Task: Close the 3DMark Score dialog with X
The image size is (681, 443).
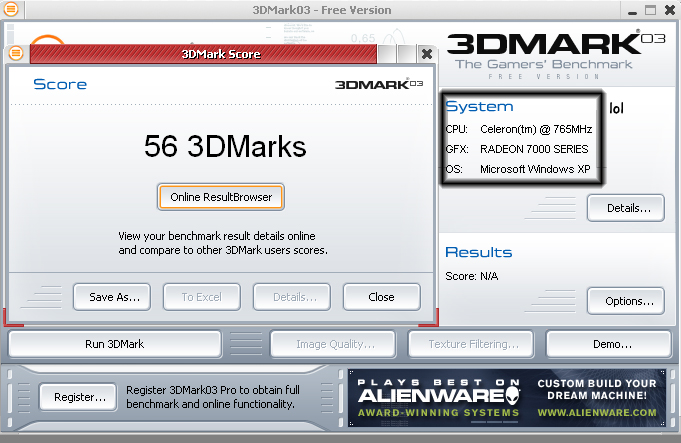Action: tap(427, 54)
